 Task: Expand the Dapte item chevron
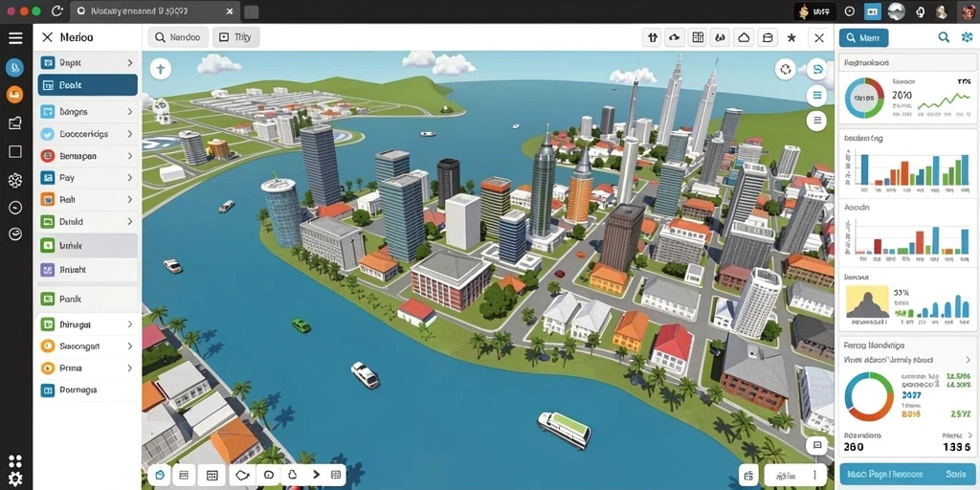pyautogui.click(x=130, y=63)
